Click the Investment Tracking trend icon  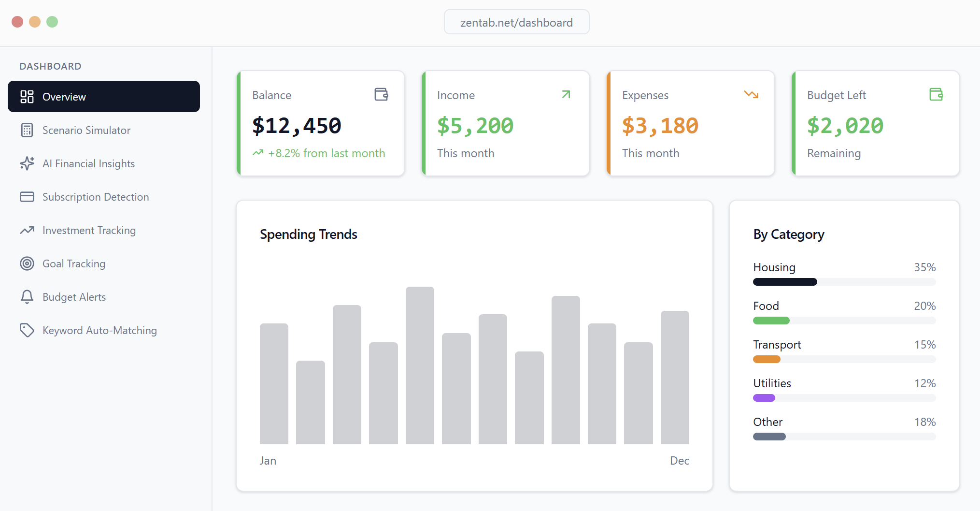pyautogui.click(x=27, y=230)
